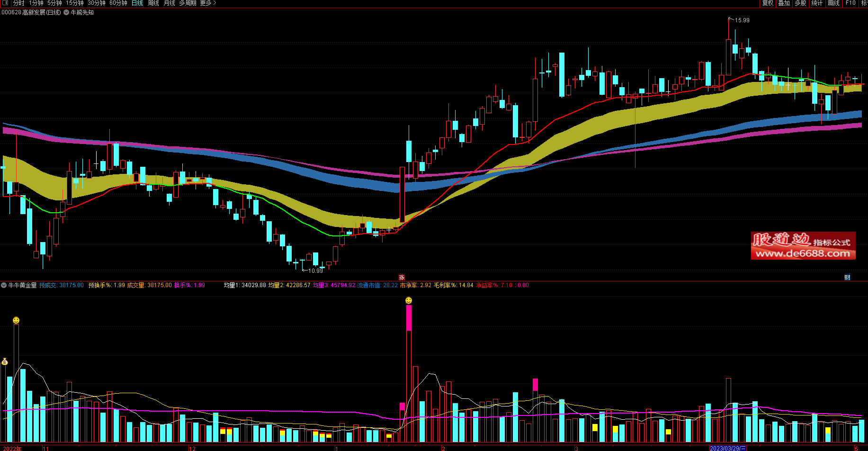This screenshot has width=868, height=451.
Task: Click the 15.99 high price label
Action: (x=742, y=20)
